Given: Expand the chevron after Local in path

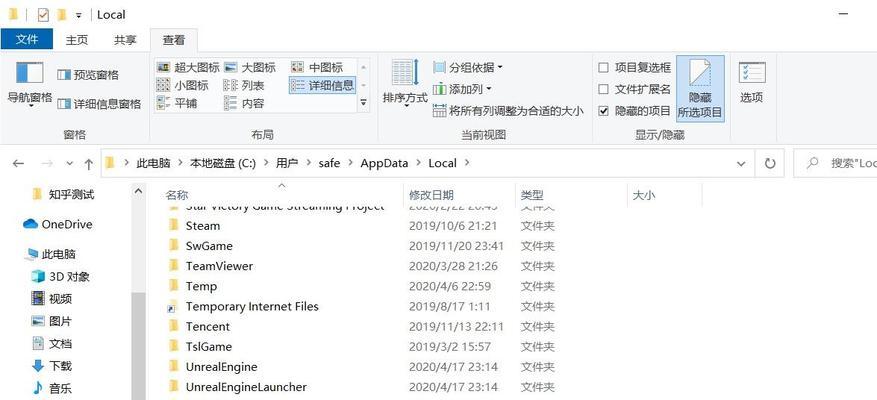Looking at the screenshot, I should tap(468, 163).
